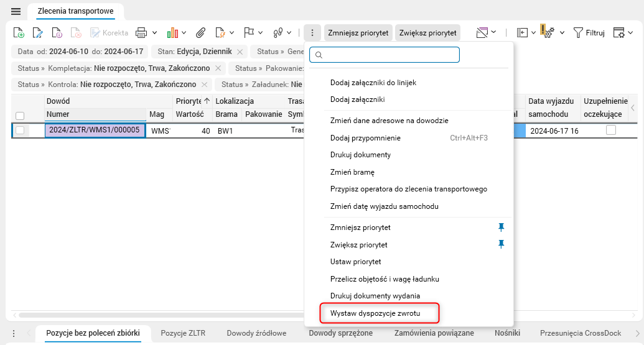Create a new document with the add icon
This screenshot has height=345, width=644.
[19, 33]
